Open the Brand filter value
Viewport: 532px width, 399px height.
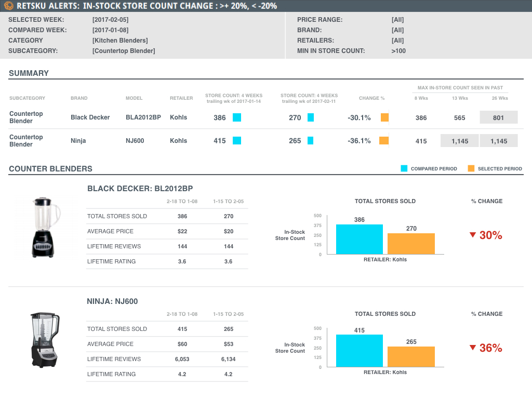pyautogui.click(x=397, y=30)
